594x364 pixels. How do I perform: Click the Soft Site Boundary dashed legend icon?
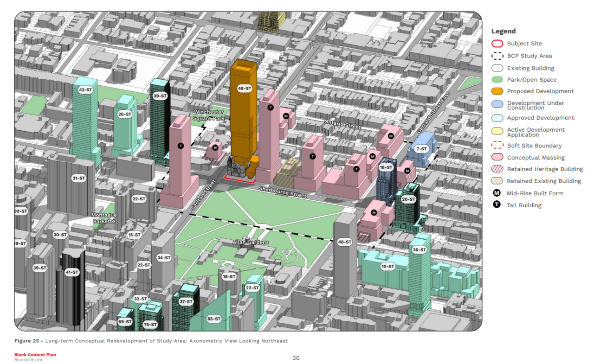pos(497,146)
